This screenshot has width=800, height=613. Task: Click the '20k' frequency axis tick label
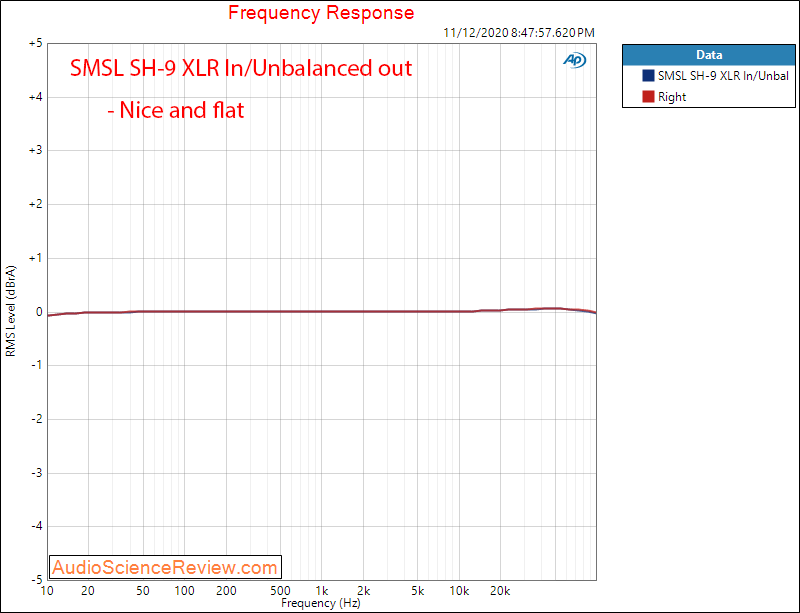(x=500, y=591)
